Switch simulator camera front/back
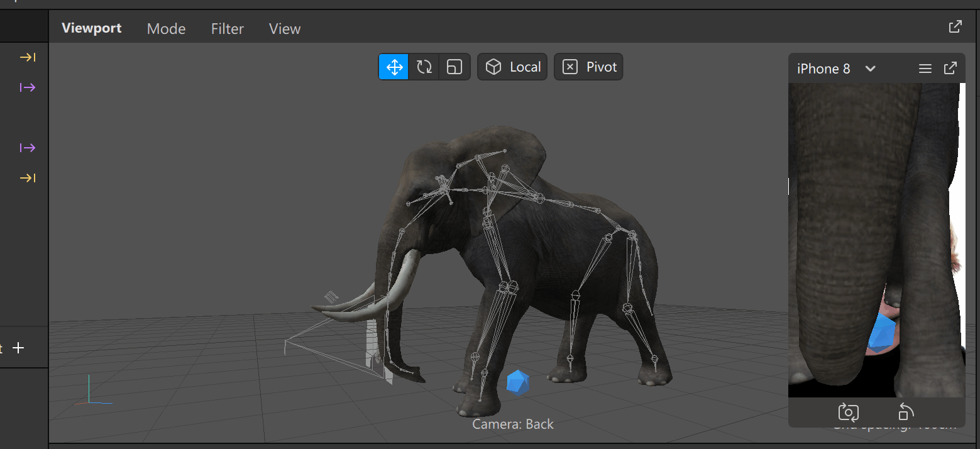The image size is (980, 449). click(848, 413)
